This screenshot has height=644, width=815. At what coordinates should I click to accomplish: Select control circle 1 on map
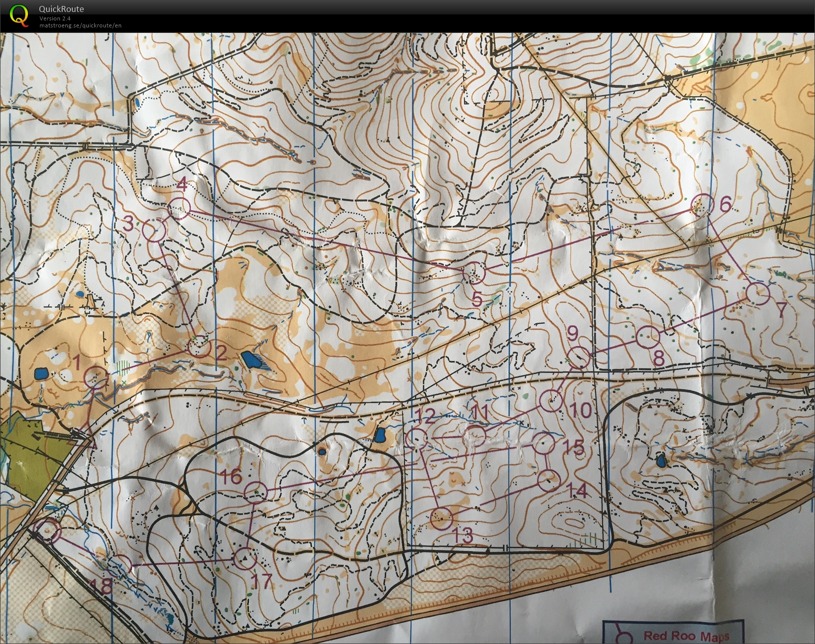[96, 377]
